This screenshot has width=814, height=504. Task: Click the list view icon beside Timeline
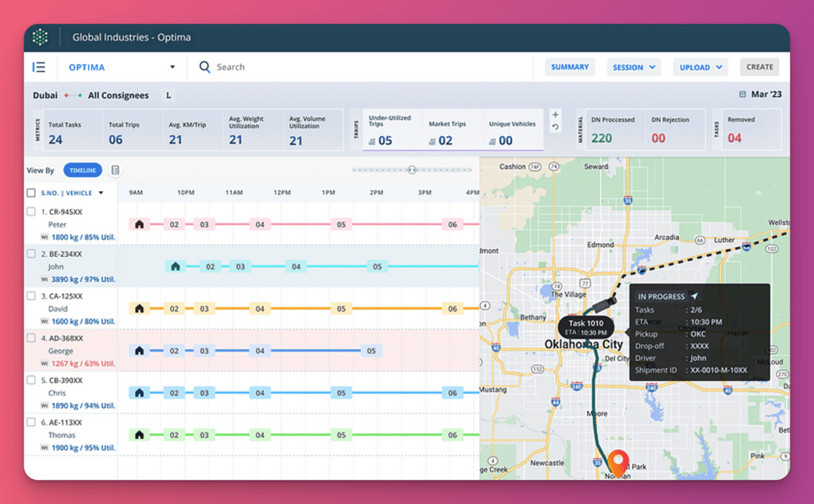(115, 170)
